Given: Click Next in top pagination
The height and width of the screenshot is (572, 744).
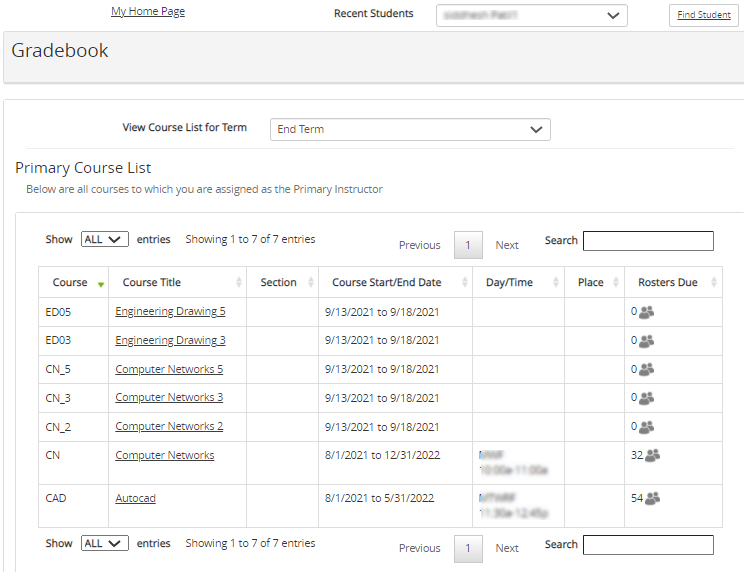Looking at the screenshot, I should (507, 245).
